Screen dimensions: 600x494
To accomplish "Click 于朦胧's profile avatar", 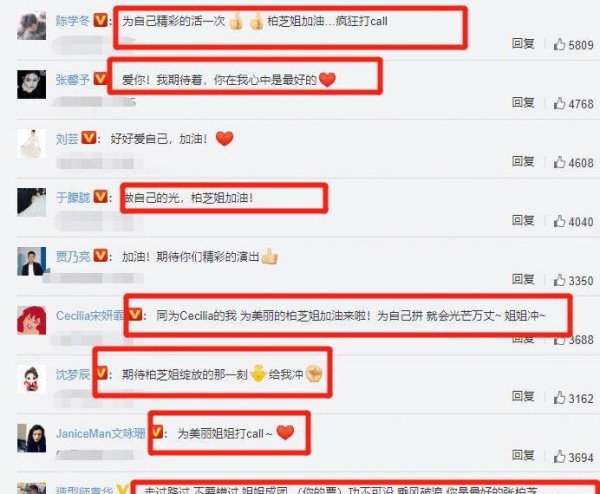I will pyautogui.click(x=31, y=202).
